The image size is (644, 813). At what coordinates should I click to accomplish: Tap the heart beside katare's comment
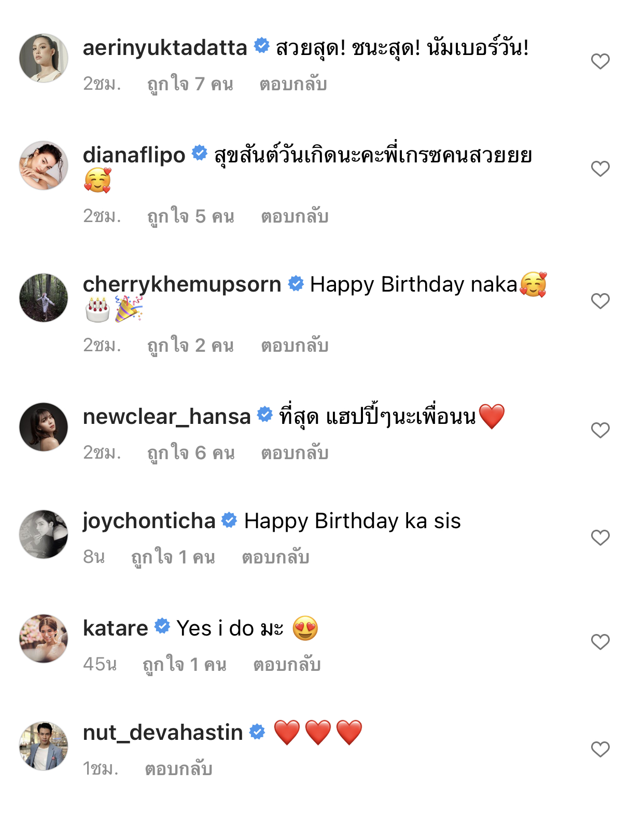(600, 642)
